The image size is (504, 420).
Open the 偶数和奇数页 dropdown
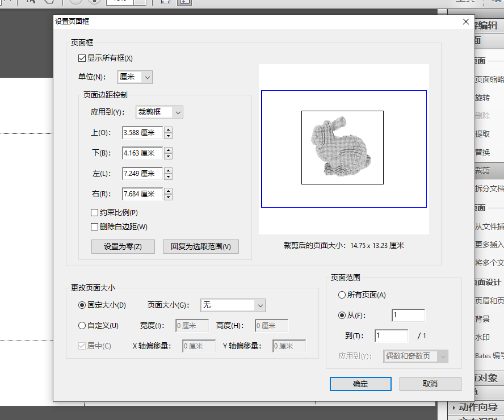point(415,356)
